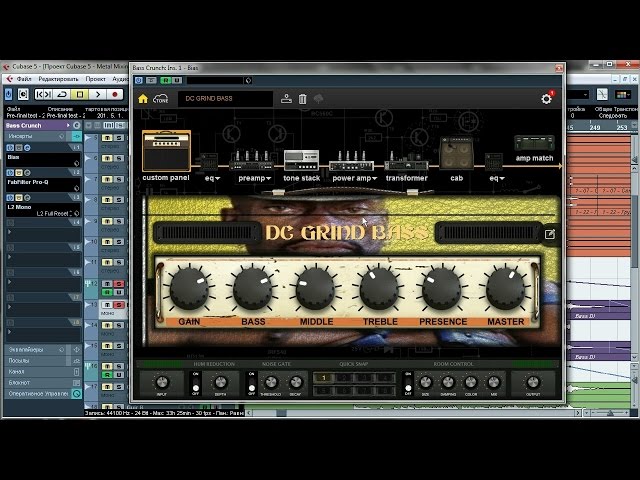Open the preamp dropdown arrow
The height and width of the screenshot is (480, 640).
coord(268,179)
